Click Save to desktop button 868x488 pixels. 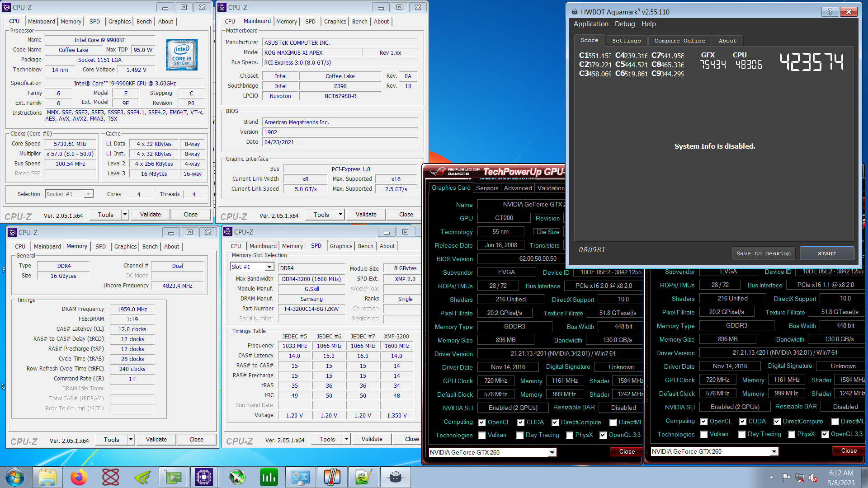pos(763,253)
